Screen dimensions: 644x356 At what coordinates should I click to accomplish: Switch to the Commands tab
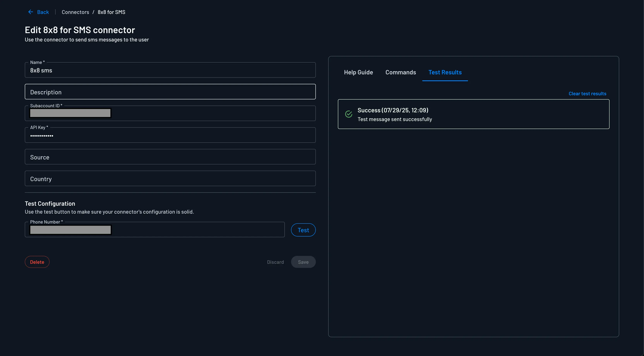click(400, 72)
